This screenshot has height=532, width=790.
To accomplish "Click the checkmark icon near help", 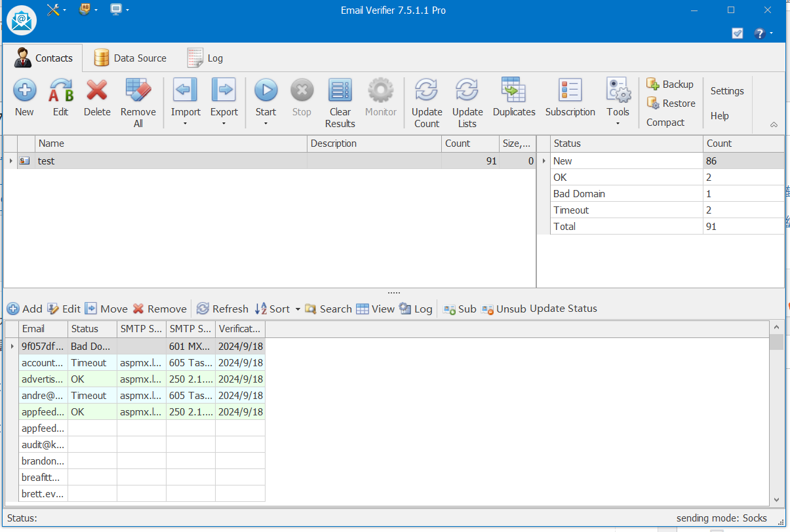I will pos(738,33).
